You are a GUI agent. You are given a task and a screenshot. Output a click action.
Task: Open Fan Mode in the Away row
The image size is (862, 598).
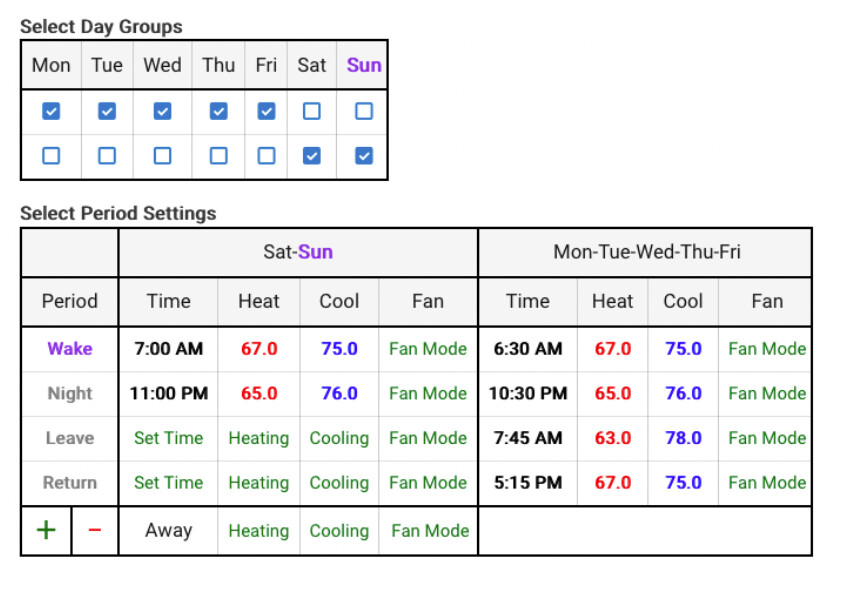430,531
